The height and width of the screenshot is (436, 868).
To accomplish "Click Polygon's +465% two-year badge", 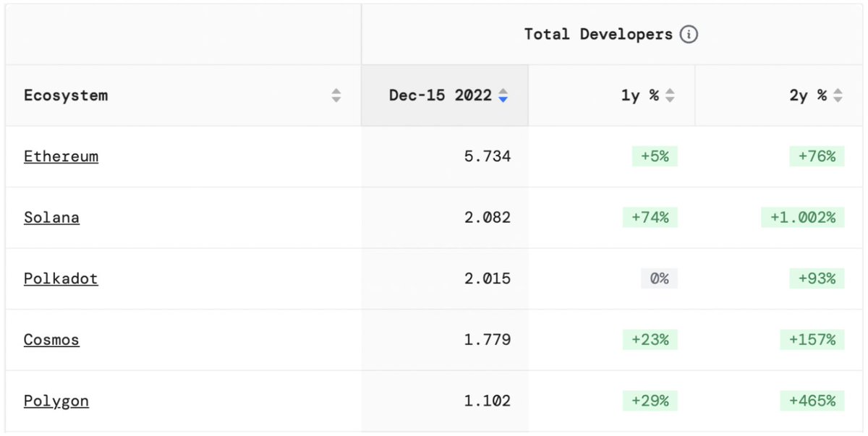I will click(x=812, y=401).
